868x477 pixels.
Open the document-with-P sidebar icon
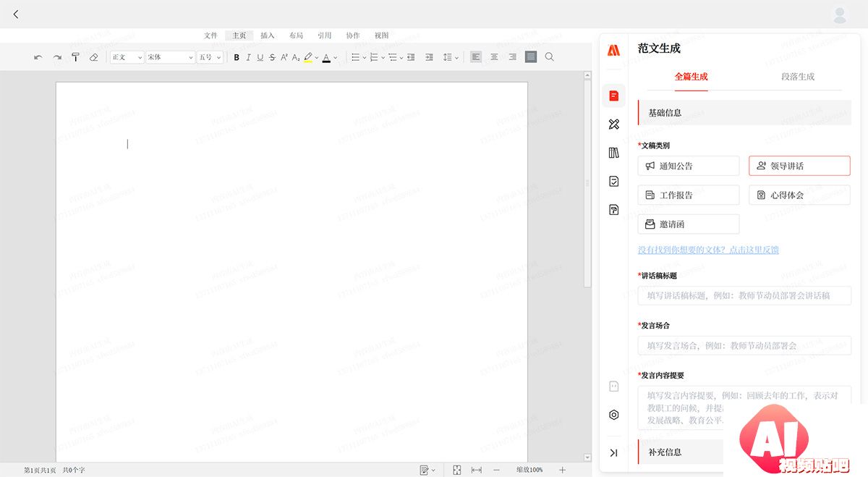[614, 210]
